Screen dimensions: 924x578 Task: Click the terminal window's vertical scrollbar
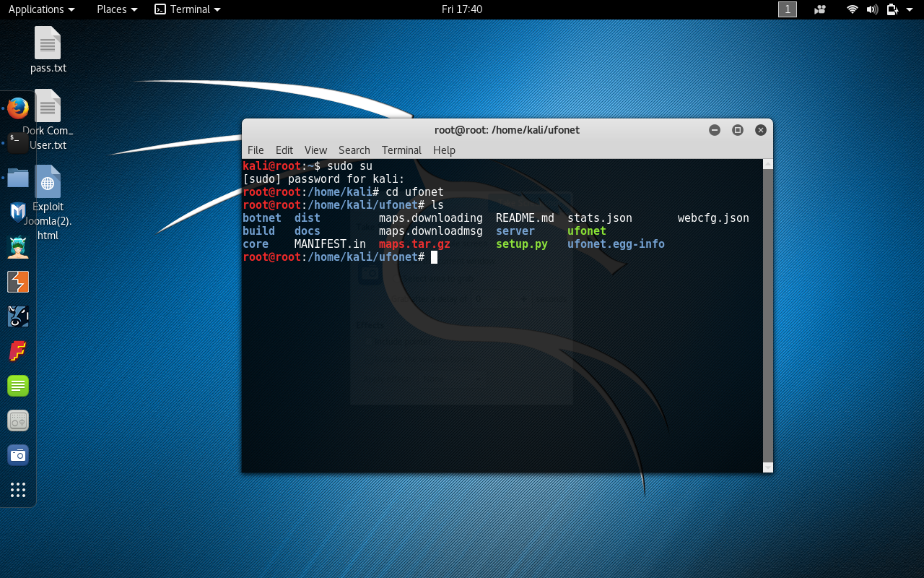point(768,316)
